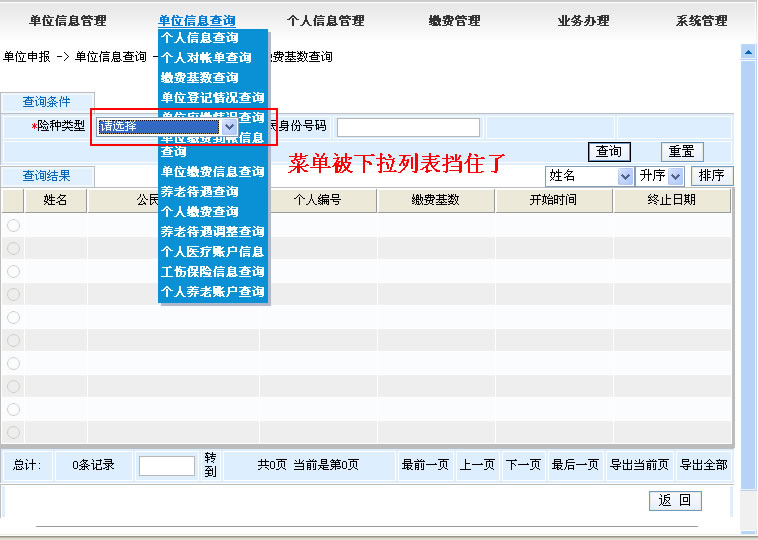Screen dimensions: 758x540
Task: Click the scrollbar up arrow
Action: coord(748,52)
